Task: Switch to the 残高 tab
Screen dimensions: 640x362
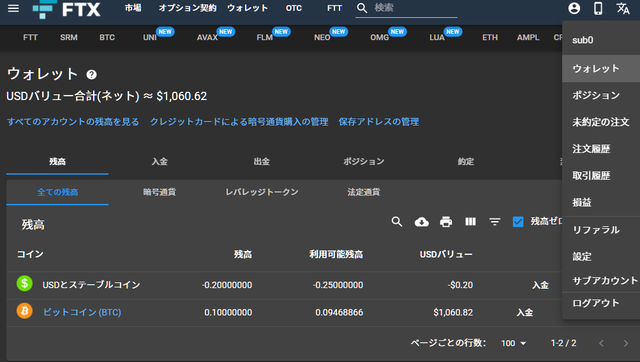Action: pos(57,162)
